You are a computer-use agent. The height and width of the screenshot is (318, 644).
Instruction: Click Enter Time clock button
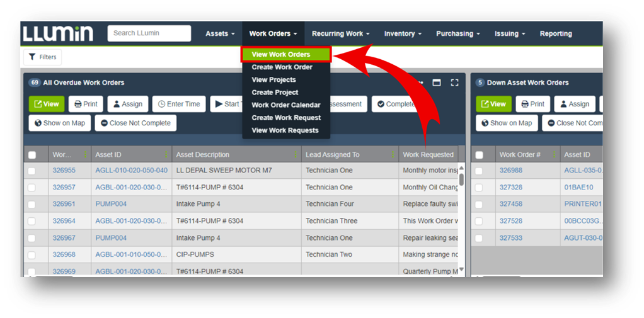[179, 104]
